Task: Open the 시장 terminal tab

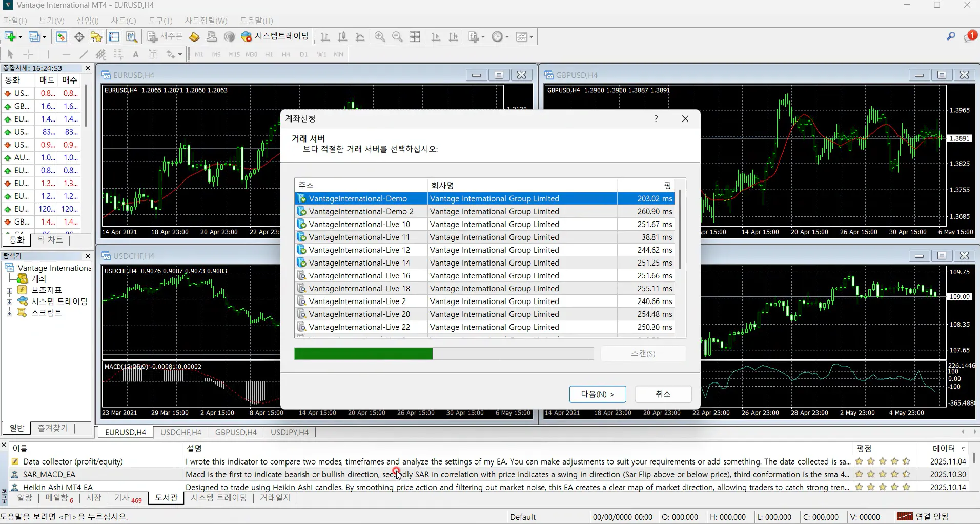Action: tap(93, 498)
